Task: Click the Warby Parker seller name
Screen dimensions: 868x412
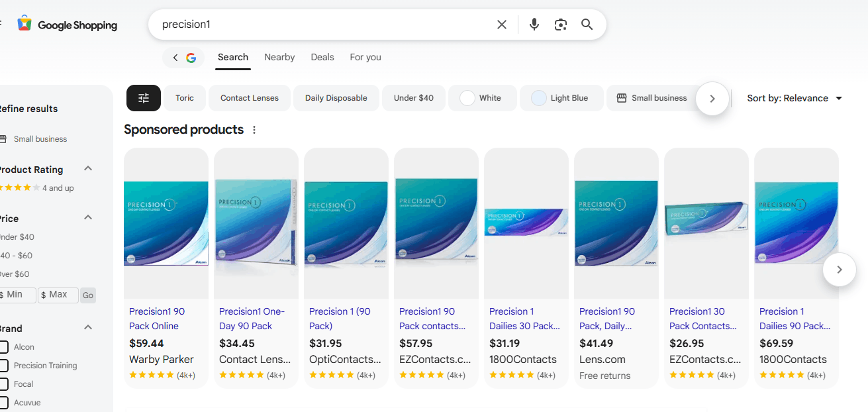Action: click(162, 360)
